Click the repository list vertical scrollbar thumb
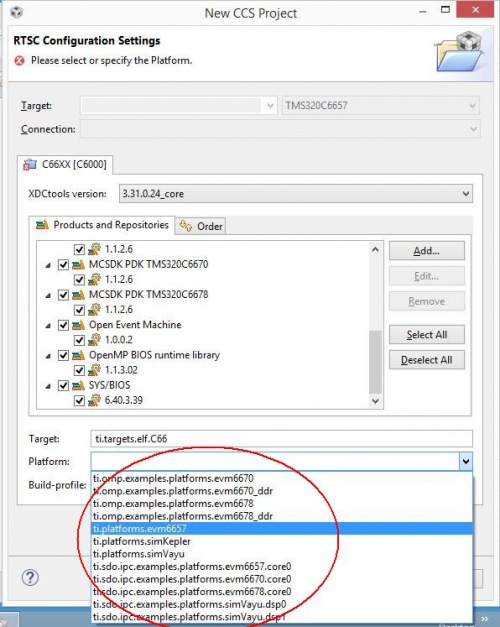The height and width of the screenshot is (627, 500). pos(375,362)
